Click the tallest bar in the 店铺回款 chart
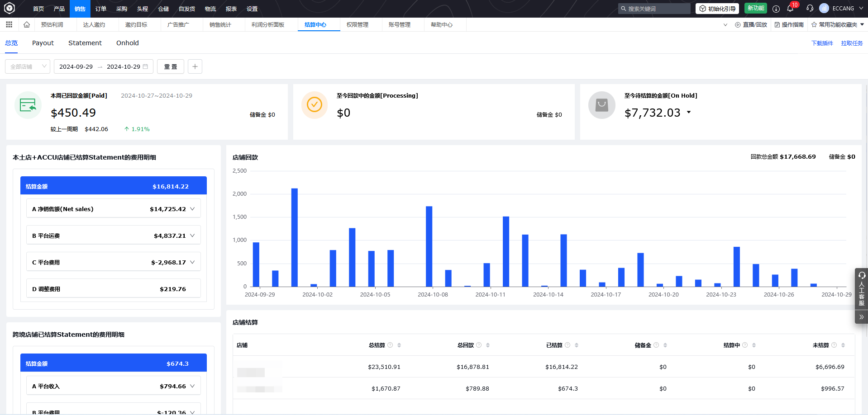Screen dimensions: 868x415 tap(295, 237)
